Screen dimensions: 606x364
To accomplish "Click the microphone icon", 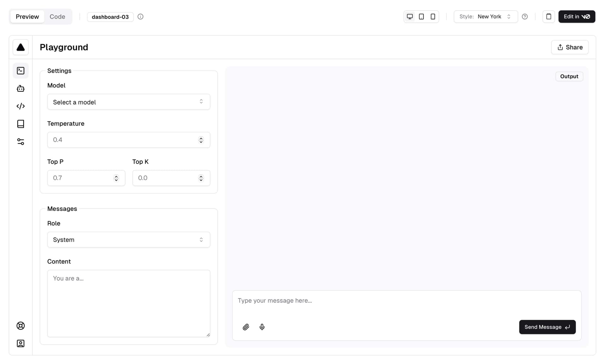I will (x=262, y=327).
